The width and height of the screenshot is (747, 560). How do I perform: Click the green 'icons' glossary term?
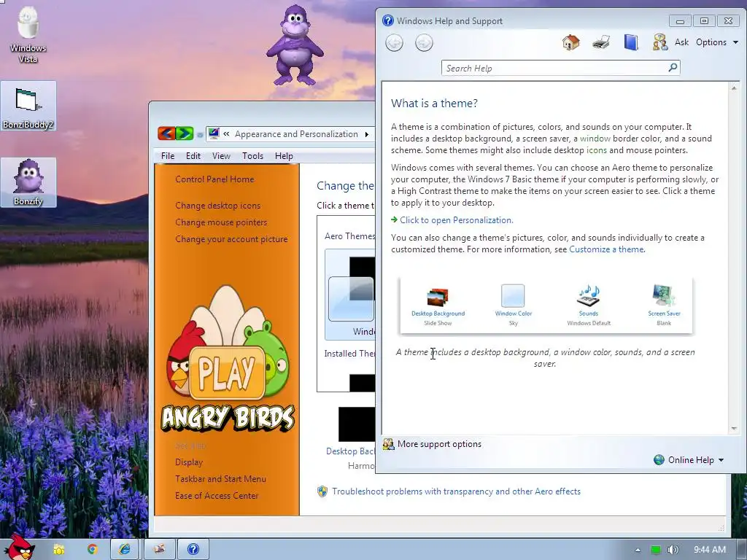click(597, 150)
